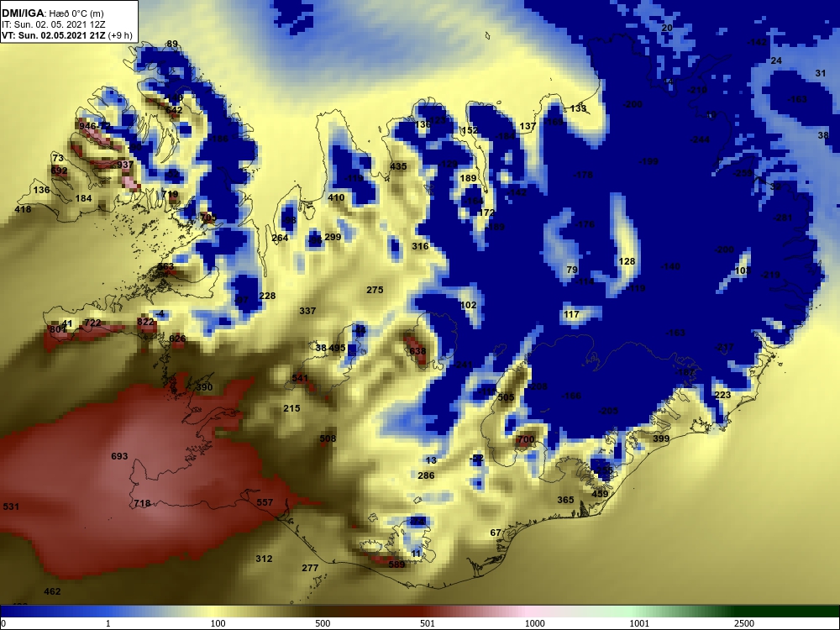Click the map value '89' at the northwest tip
Screen dimensions: 840x630
[172, 44]
